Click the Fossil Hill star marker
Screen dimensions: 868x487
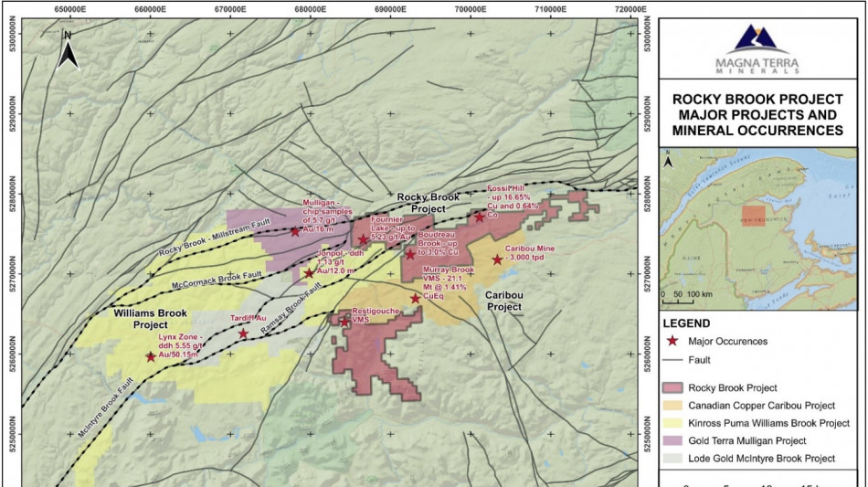480,217
